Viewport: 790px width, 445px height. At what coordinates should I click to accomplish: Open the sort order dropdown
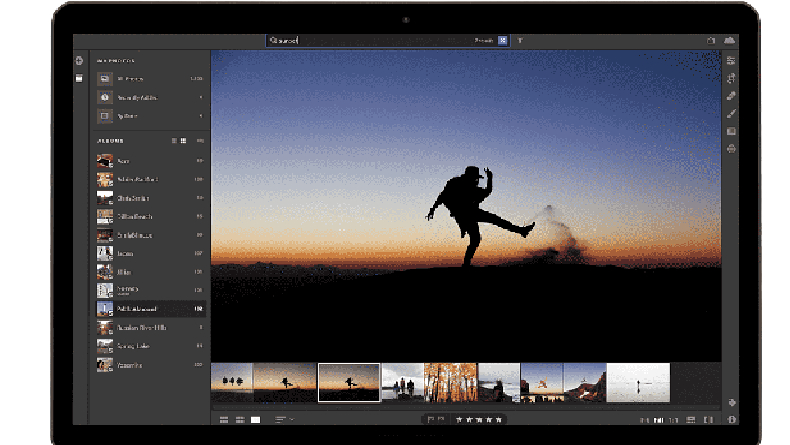(x=284, y=419)
